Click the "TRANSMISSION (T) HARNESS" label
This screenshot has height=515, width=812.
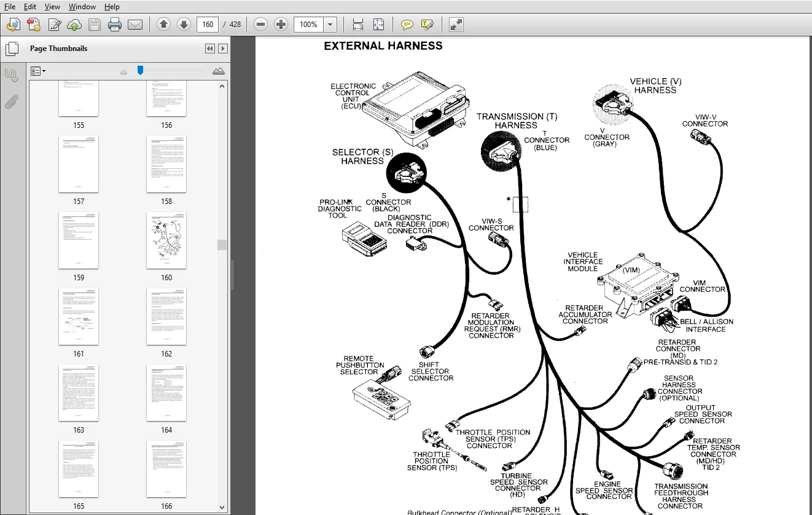[516, 120]
